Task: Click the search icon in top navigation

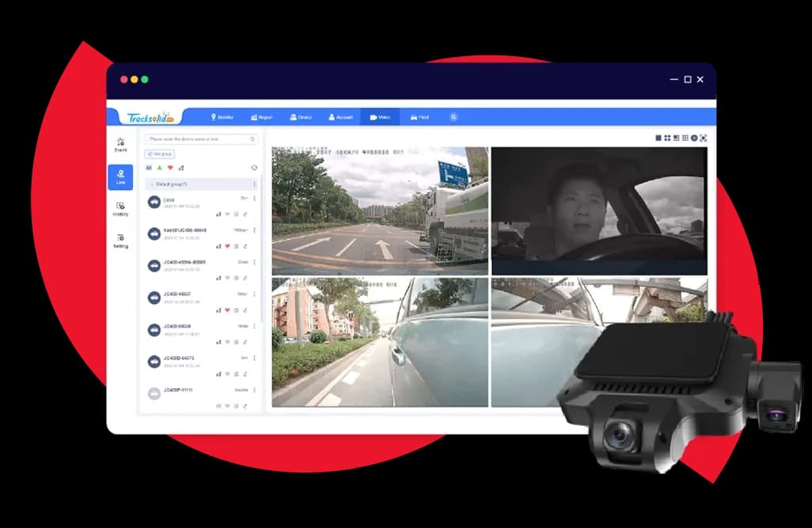Action: (x=453, y=117)
